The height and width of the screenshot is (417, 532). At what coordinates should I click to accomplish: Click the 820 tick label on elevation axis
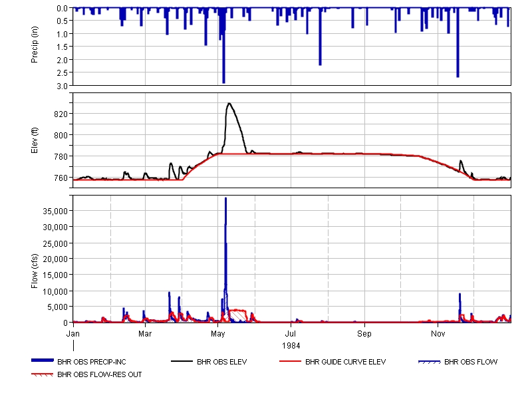61,114
